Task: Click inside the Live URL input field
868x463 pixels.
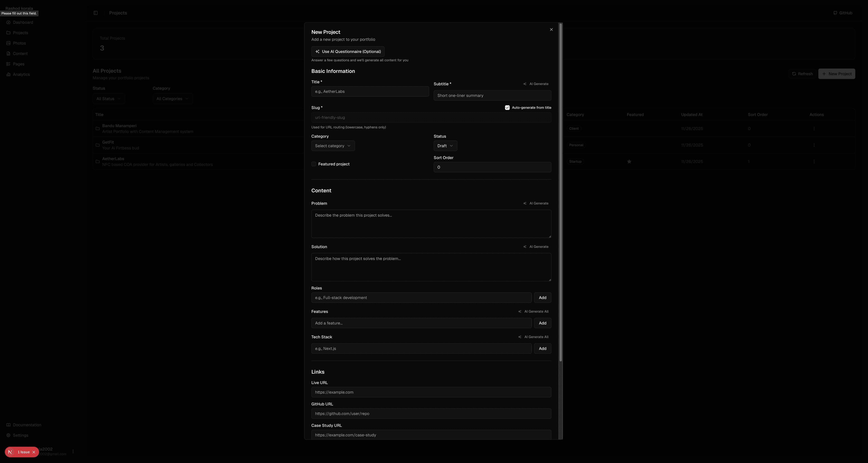Action: [431, 392]
